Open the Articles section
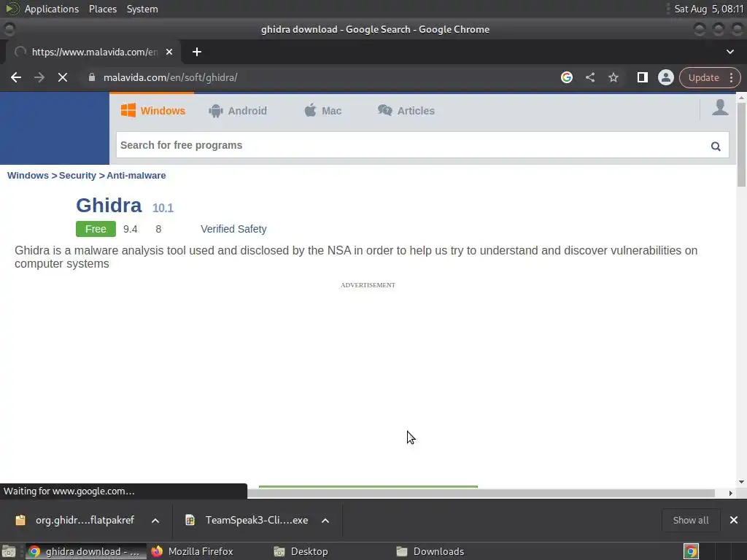The image size is (747, 560). [x=406, y=111]
